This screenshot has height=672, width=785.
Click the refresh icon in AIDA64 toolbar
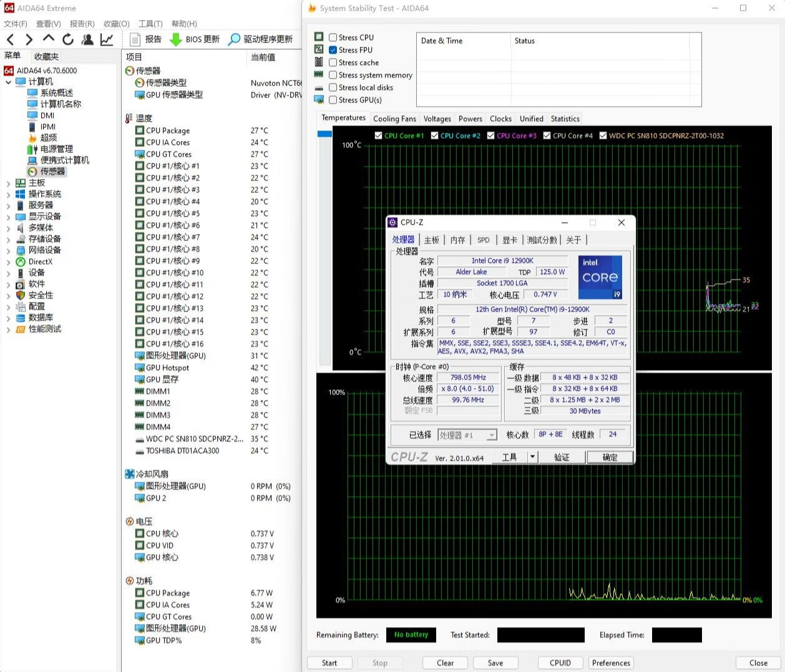click(x=68, y=39)
